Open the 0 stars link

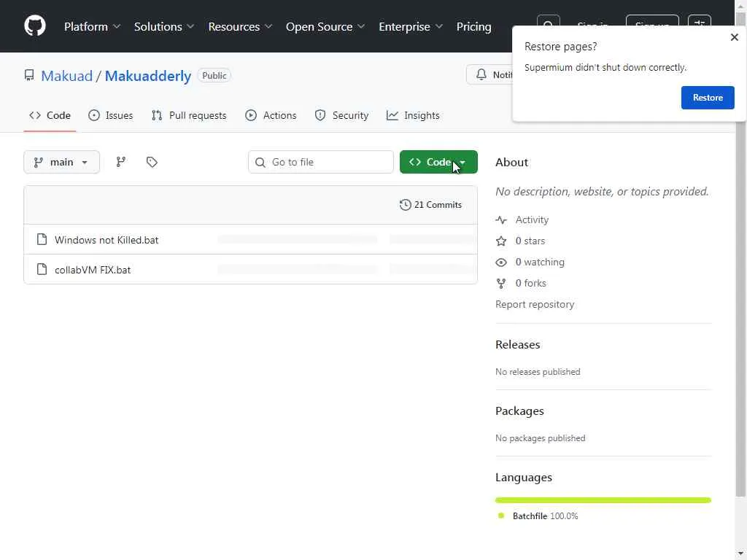point(530,241)
